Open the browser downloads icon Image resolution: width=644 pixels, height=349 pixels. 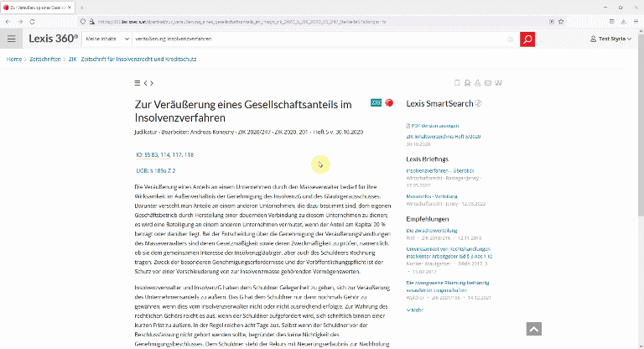[624, 21]
